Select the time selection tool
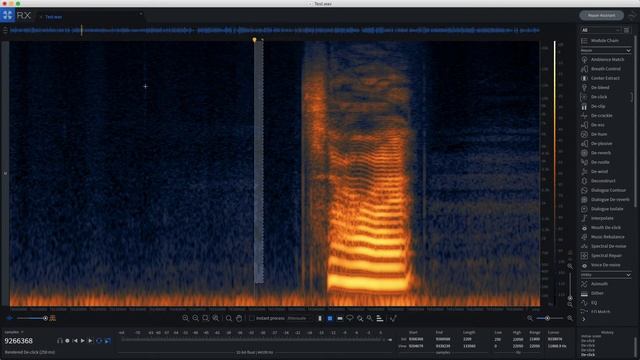Viewport: 640px width, 360px height. (x=320, y=318)
